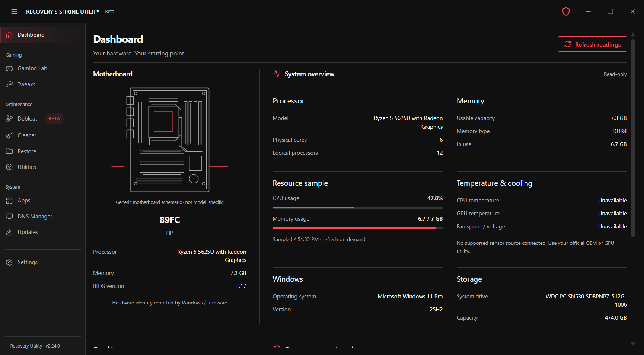The width and height of the screenshot is (644, 355).
Task: Click the Windows version 25H2 value
Action: tap(436, 310)
